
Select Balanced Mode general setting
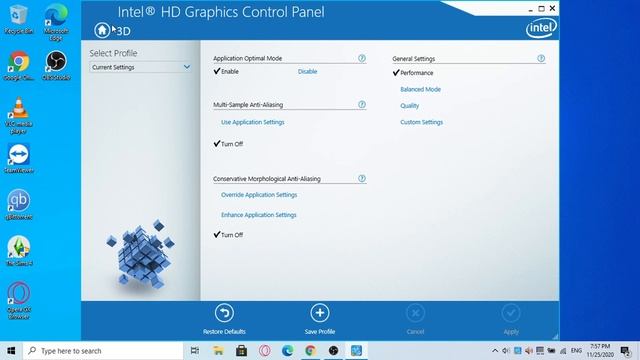pos(420,89)
